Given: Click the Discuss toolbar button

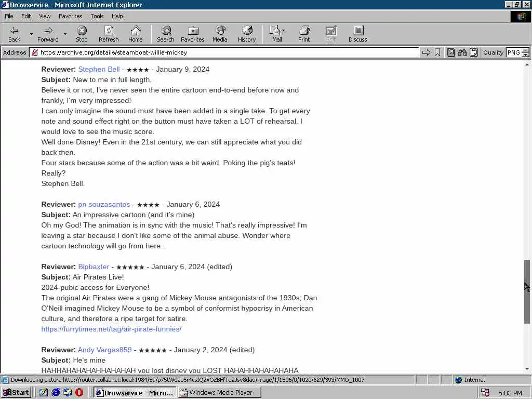Looking at the screenshot, I should pos(357,34).
